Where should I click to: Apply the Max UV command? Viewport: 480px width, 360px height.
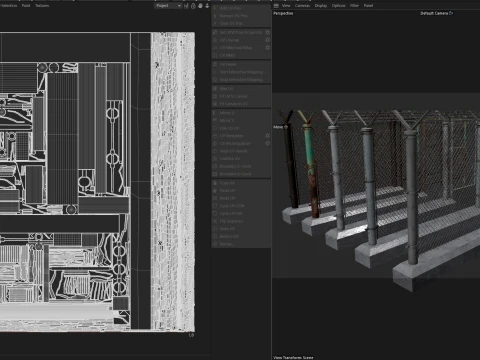tap(241, 89)
